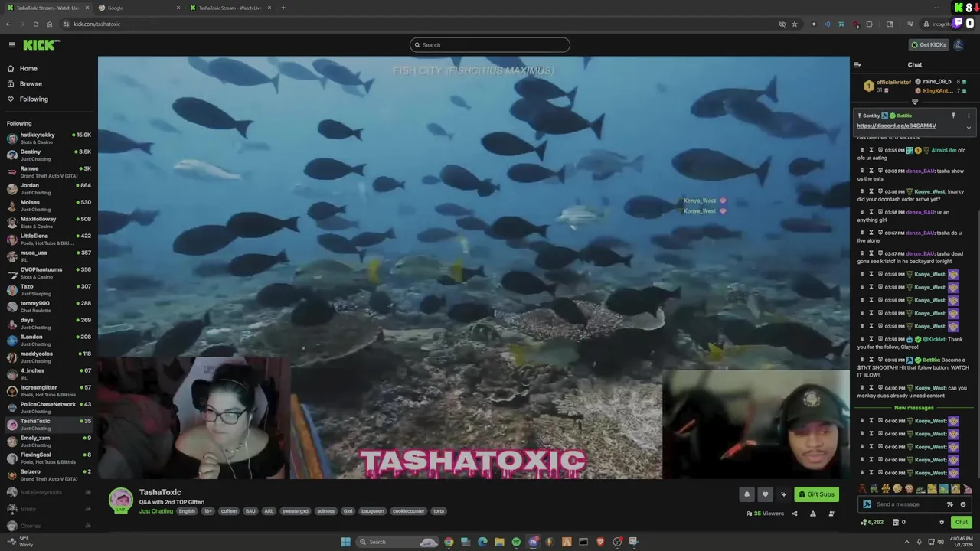
Task: Switch to the Google browser tab
Action: pos(140,8)
